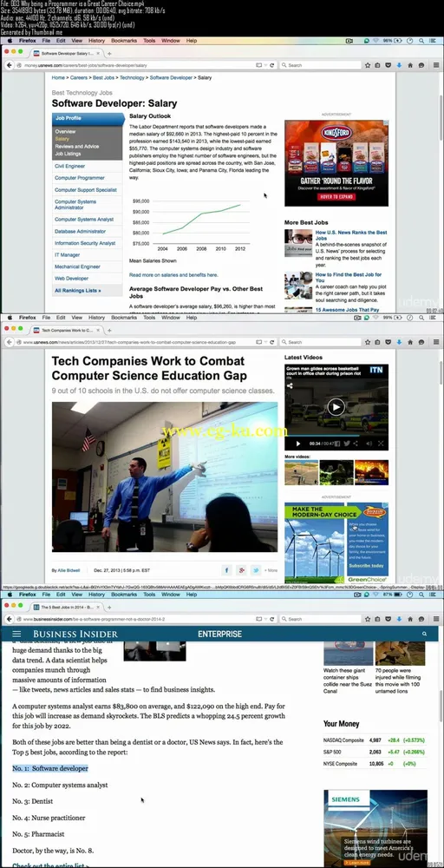Open fullscreen icon on ITN video player
Image resolution: width=444 pixels, height=868 pixels.
pos(381,444)
